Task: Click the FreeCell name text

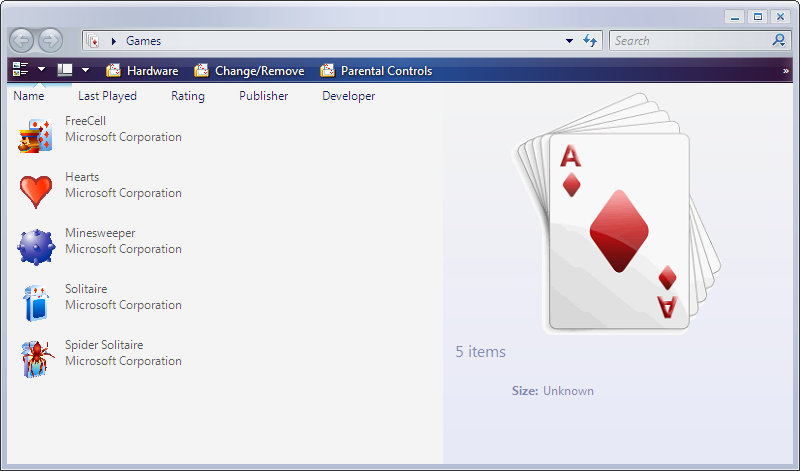Action: pyautogui.click(x=85, y=121)
